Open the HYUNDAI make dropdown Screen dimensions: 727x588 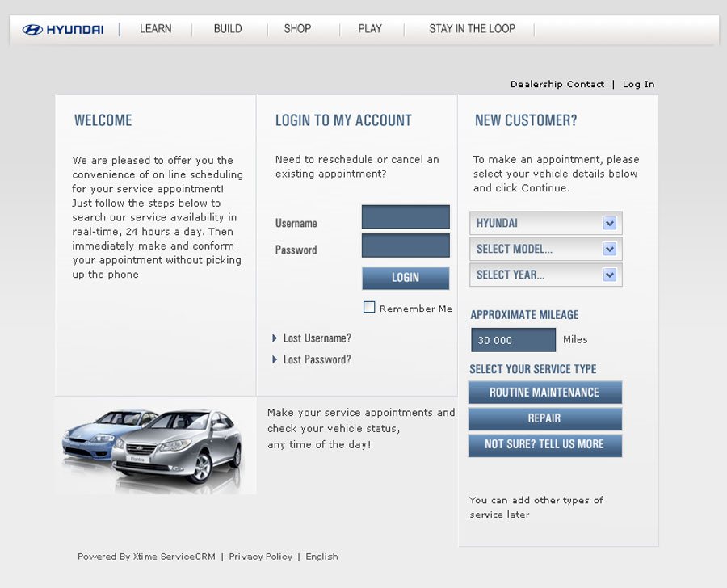[545, 223]
